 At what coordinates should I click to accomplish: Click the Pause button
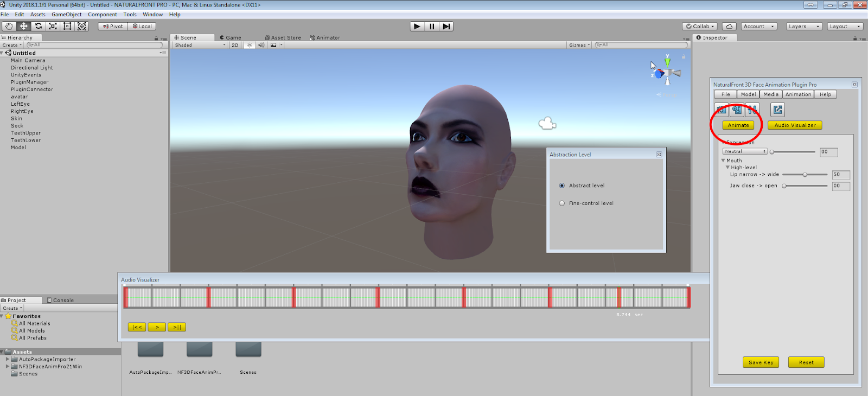point(432,26)
